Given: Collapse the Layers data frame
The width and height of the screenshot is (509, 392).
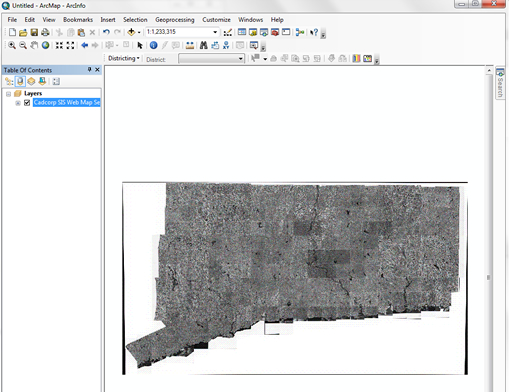Looking at the screenshot, I should pos(9,94).
